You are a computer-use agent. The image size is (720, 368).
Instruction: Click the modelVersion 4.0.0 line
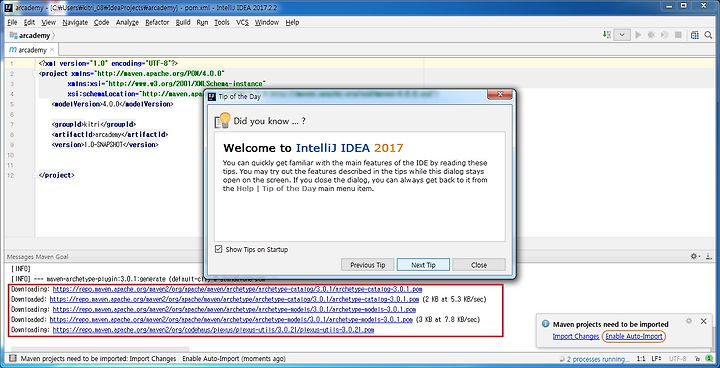click(x=112, y=104)
